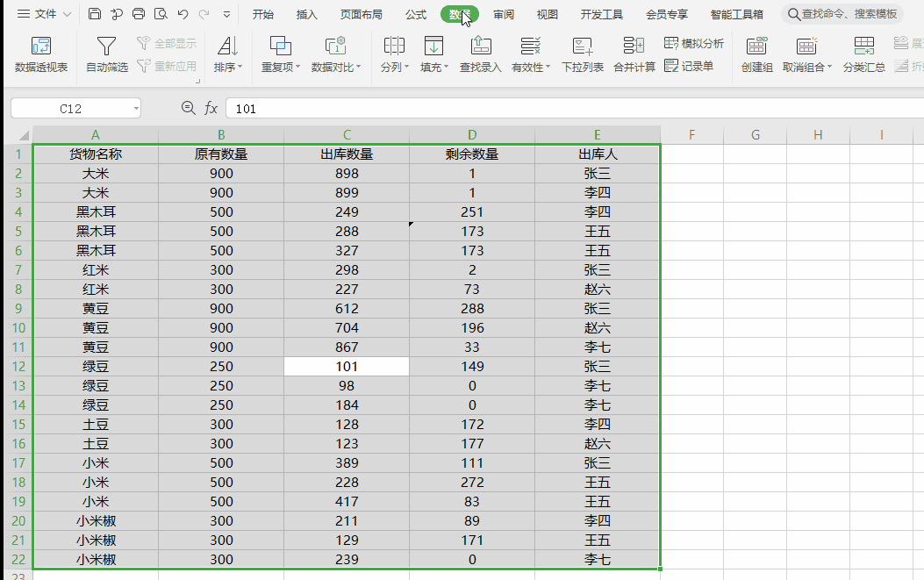
Task: Select row 12 header
Action: (18, 367)
